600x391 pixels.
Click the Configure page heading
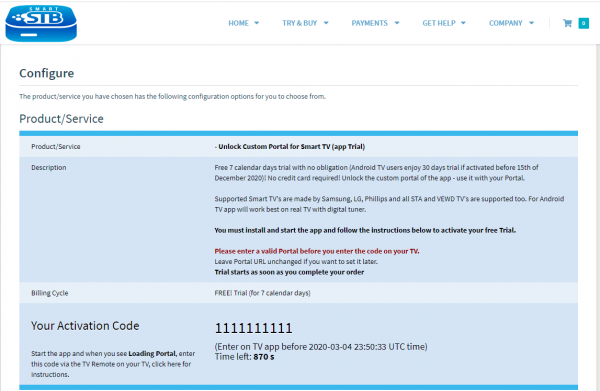pos(47,73)
